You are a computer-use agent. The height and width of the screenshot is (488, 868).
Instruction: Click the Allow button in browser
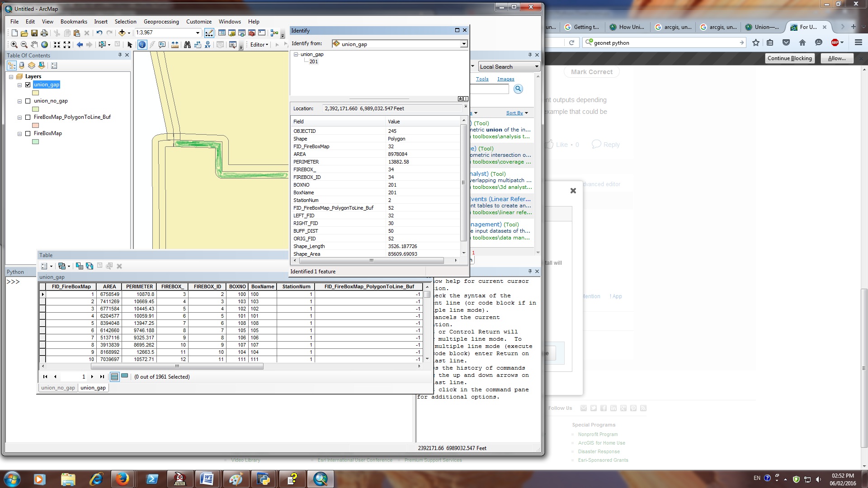pyautogui.click(x=836, y=58)
